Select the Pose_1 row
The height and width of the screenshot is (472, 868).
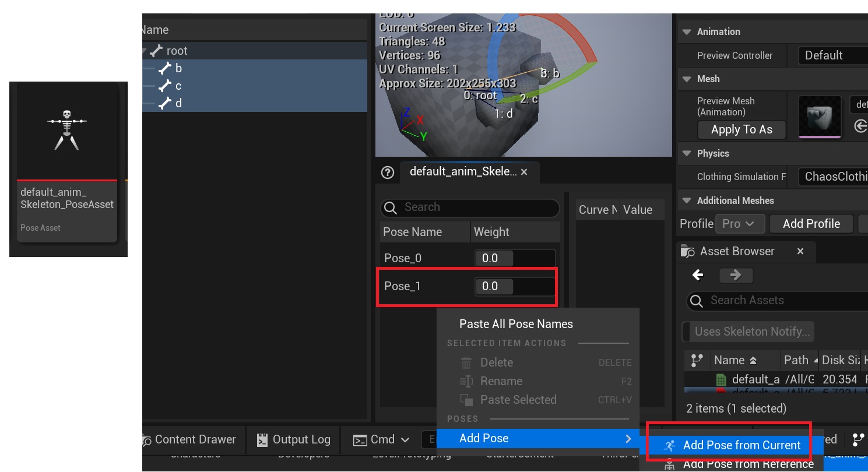pyautogui.click(x=469, y=286)
